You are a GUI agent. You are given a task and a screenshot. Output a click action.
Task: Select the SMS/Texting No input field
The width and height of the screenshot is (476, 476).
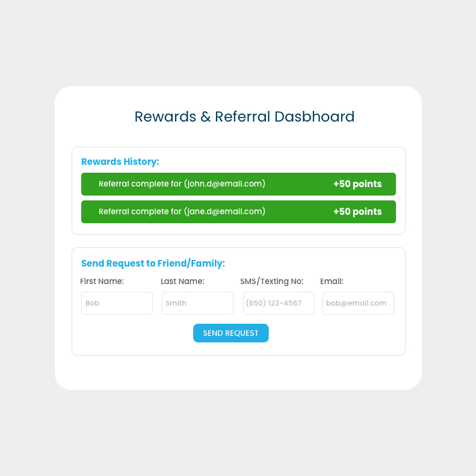point(279,303)
